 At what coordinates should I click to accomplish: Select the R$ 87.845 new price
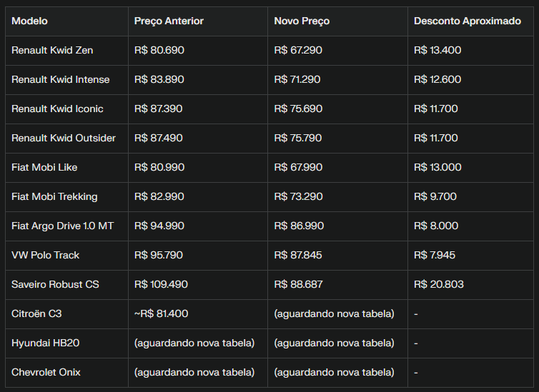(298, 255)
